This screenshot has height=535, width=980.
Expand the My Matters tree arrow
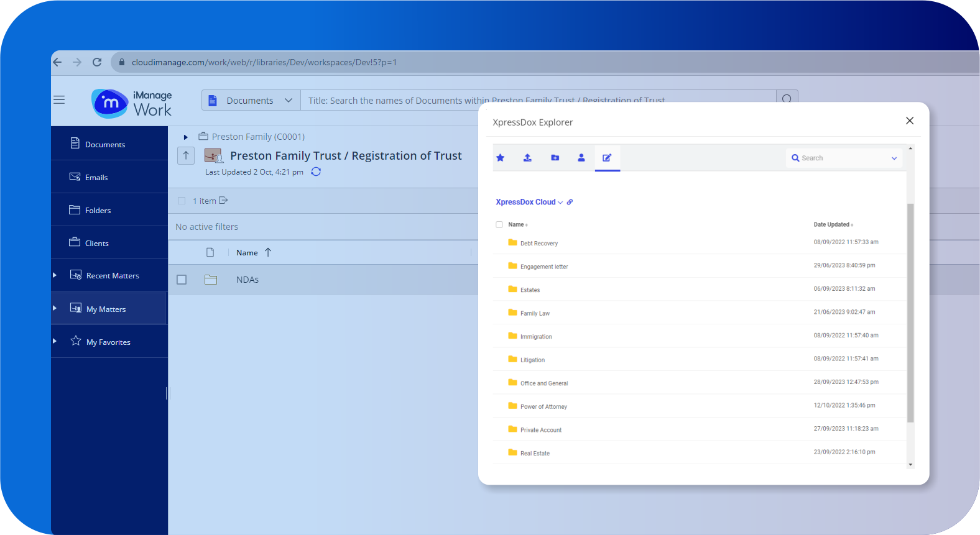click(55, 308)
